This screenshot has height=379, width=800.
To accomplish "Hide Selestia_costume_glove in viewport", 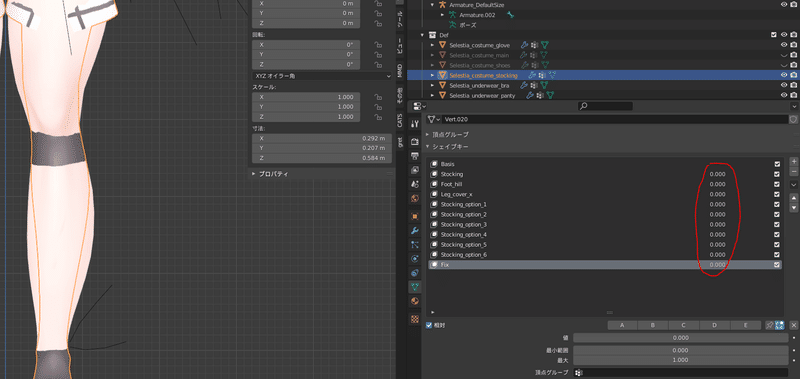I will coord(784,45).
